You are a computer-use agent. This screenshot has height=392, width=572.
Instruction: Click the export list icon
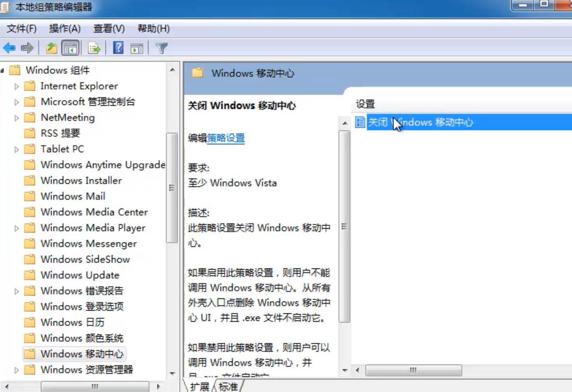(x=93, y=47)
